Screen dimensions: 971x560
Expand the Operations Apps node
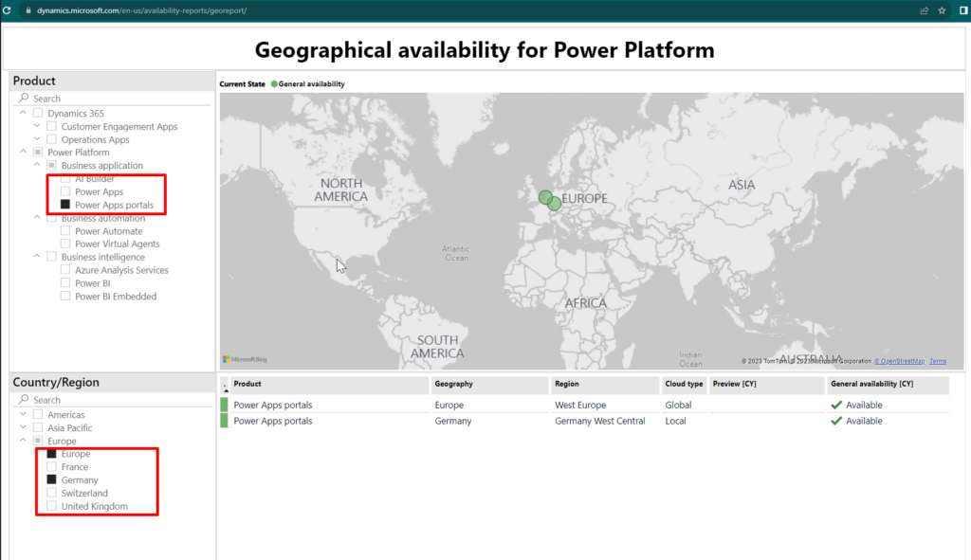pos(37,138)
